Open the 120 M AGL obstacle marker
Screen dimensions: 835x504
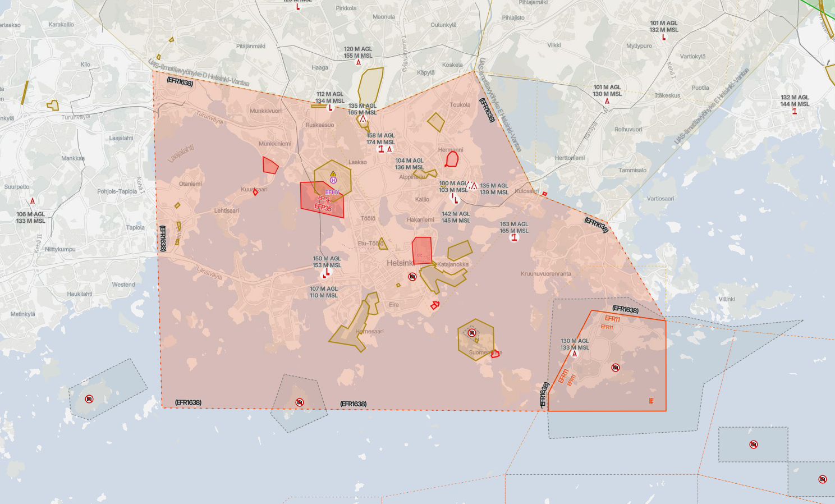pyautogui.click(x=359, y=62)
